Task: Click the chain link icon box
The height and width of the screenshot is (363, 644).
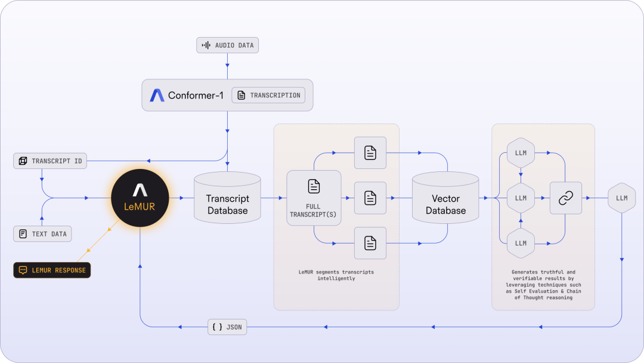Action: 565,198
